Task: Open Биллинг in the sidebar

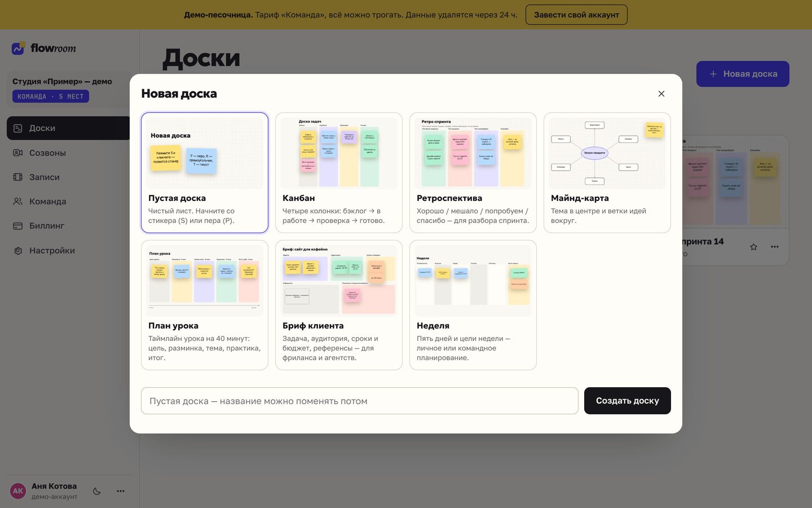Action: [68, 226]
